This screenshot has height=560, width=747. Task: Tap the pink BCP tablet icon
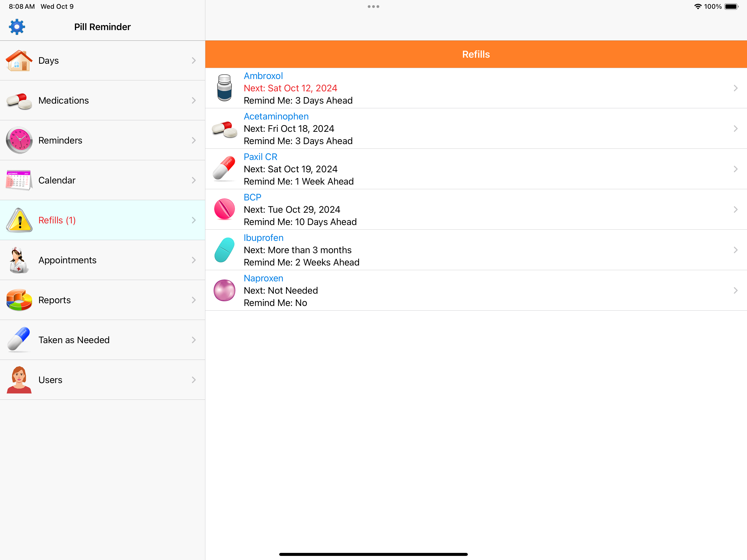click(224, 209)
